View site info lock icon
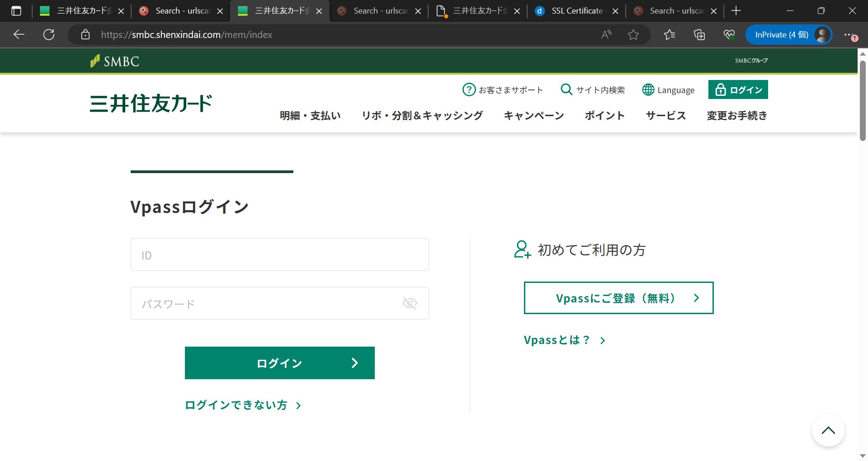Viewport: 868px width, 461px height. coord(85,34)
